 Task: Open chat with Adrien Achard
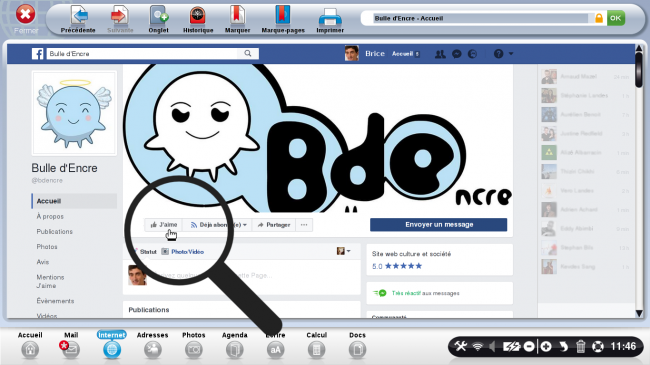585,210
